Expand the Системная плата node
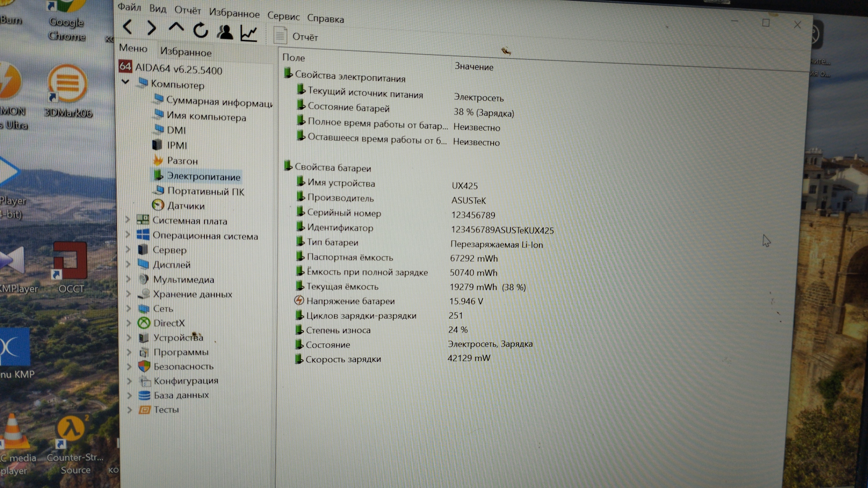The width and height of the screenshot is (868, 488). click(128, 220)
